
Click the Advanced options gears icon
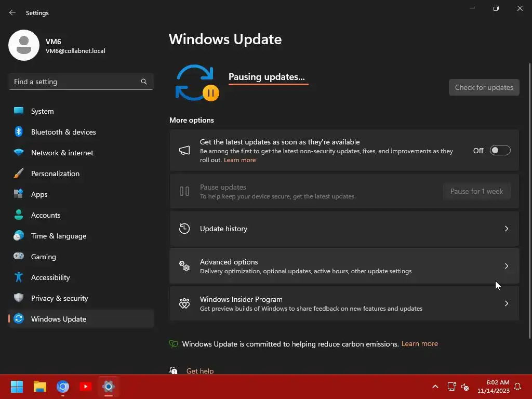click(x=184, y=266)
